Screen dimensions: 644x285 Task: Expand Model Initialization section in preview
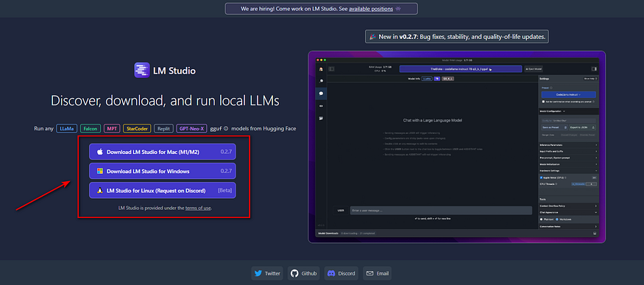point(568,163)
